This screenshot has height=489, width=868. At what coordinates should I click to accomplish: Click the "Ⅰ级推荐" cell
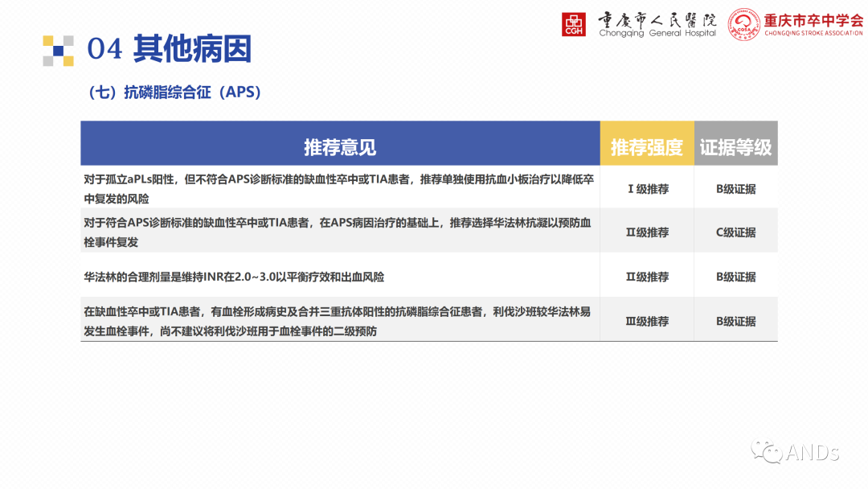pyautogui.click(x=647, y=189)
